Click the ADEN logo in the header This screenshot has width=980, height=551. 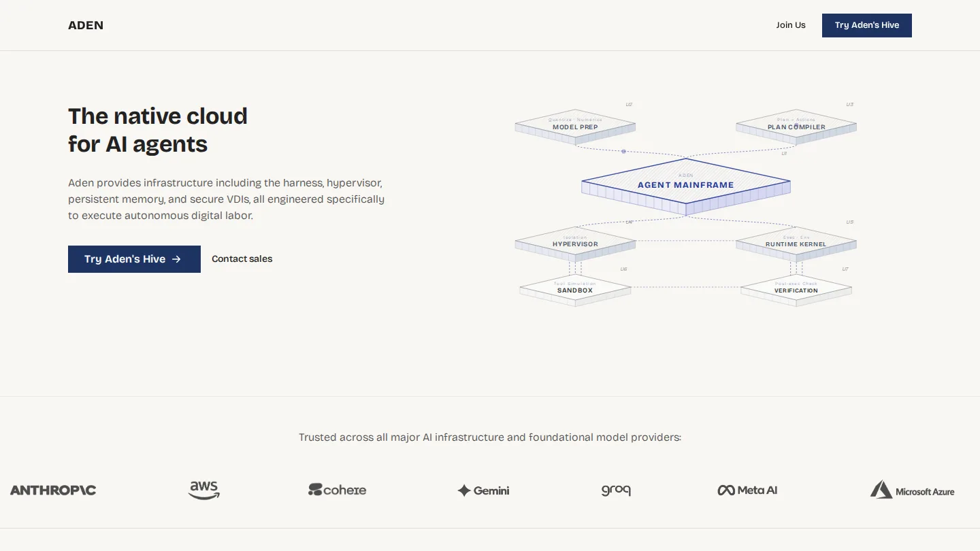pyautogui.click(x=86, y=25)
